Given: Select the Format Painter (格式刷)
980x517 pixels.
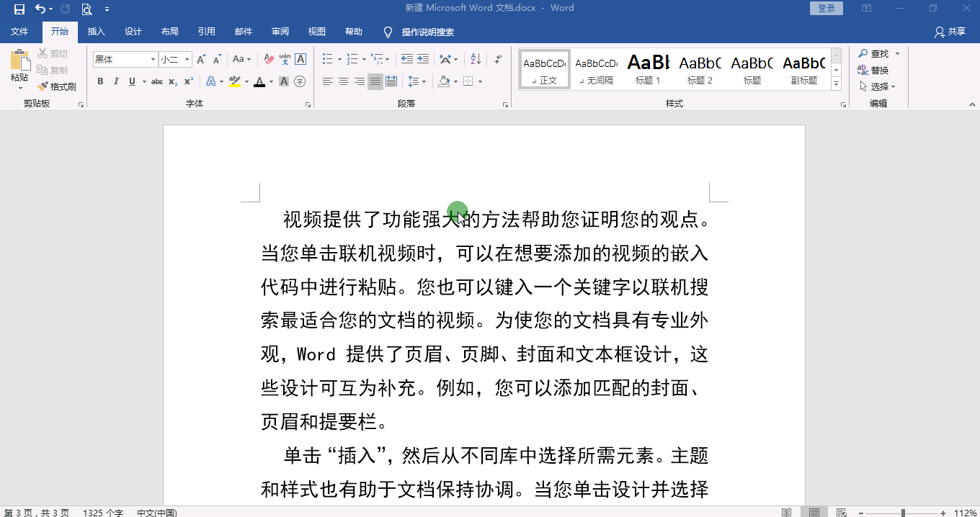Looking at the screenshot, I should click(57, 87).
